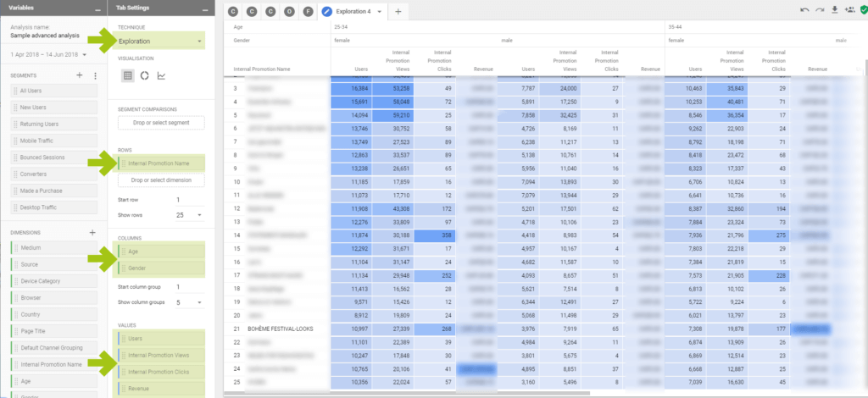Add a new segment with plus icon
This screenshot has height=398, width=868.
pos(79,75)
